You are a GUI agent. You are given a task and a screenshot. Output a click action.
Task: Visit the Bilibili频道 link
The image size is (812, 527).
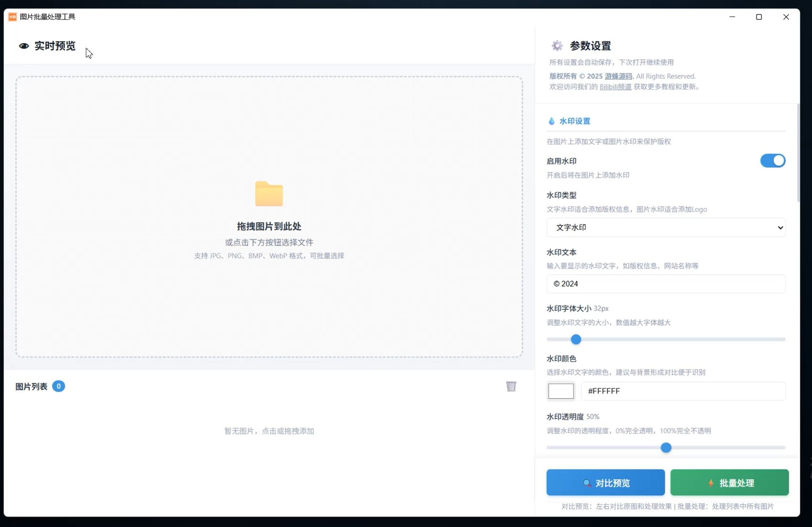click(615, 87)
